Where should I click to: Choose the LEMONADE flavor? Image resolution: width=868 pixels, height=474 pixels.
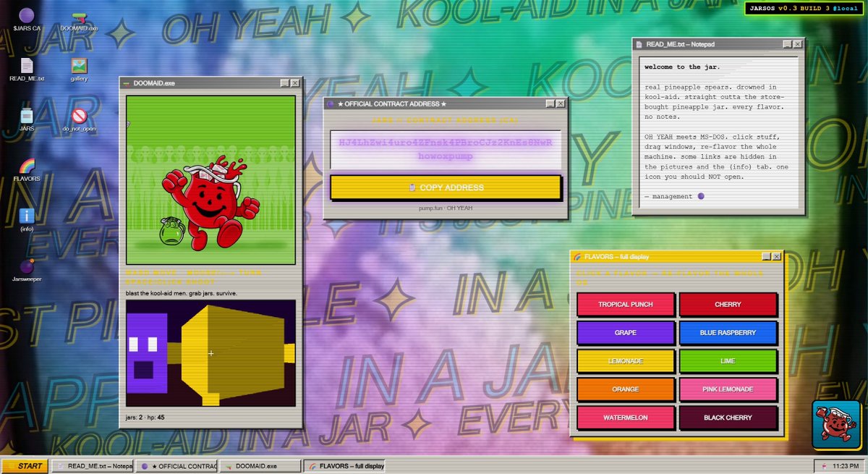tap(626, 361)
